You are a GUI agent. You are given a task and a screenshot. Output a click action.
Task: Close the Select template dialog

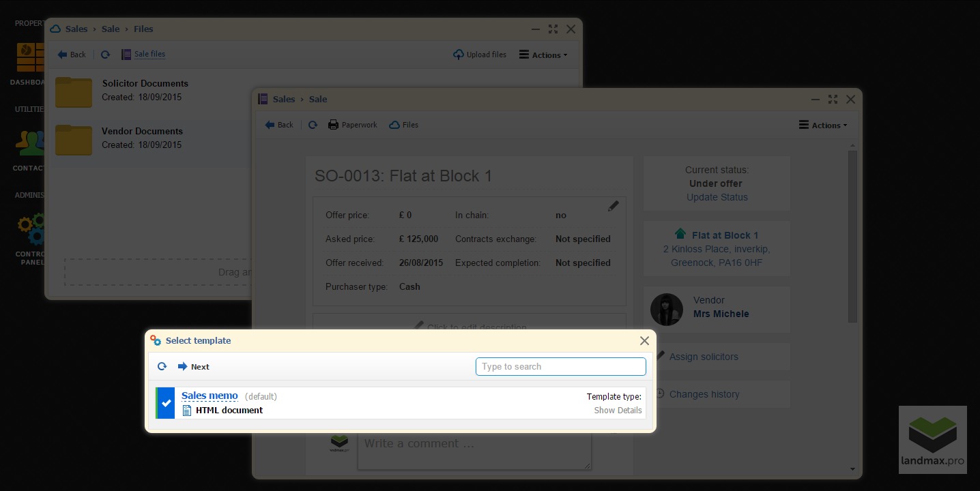(x=644, y=340)
